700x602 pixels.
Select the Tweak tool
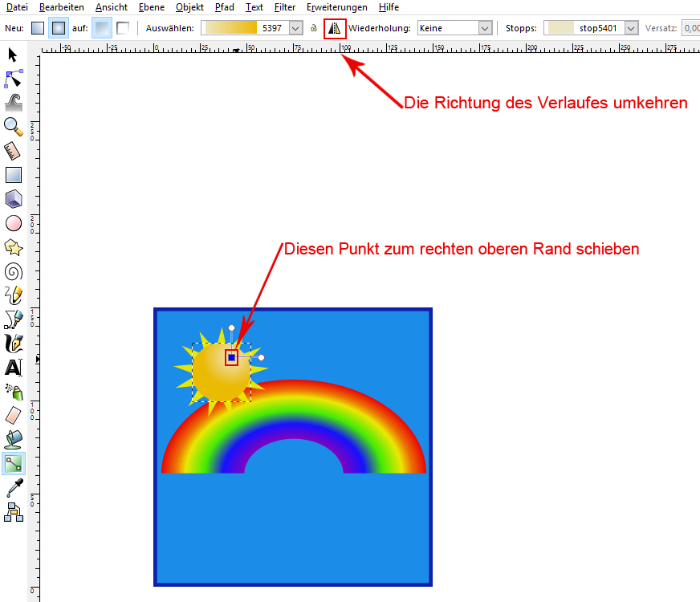pyautogui.click(x=14, y=103)
